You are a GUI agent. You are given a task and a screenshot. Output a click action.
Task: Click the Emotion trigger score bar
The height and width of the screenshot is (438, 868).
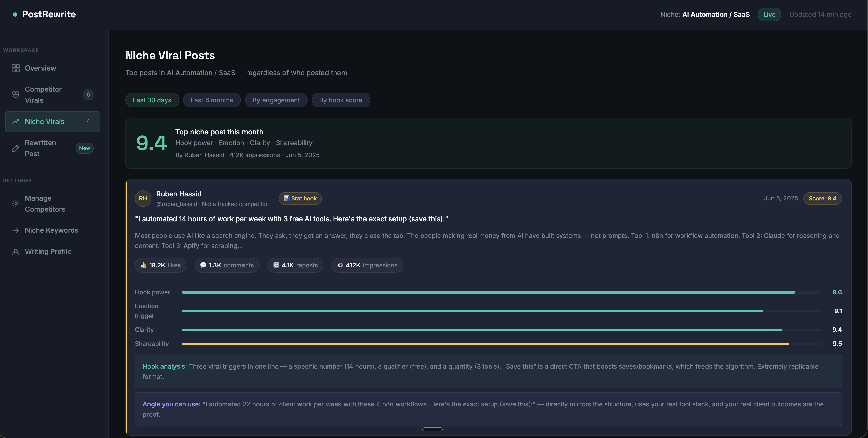[501, 311]
